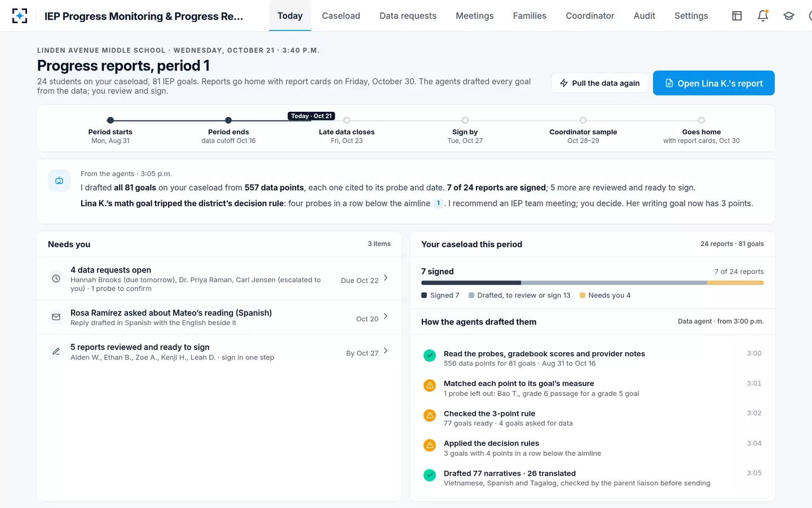812x508 pixels.
Task: Open the notifications bell
Action: pyautogui.click(x=763, y=16)
